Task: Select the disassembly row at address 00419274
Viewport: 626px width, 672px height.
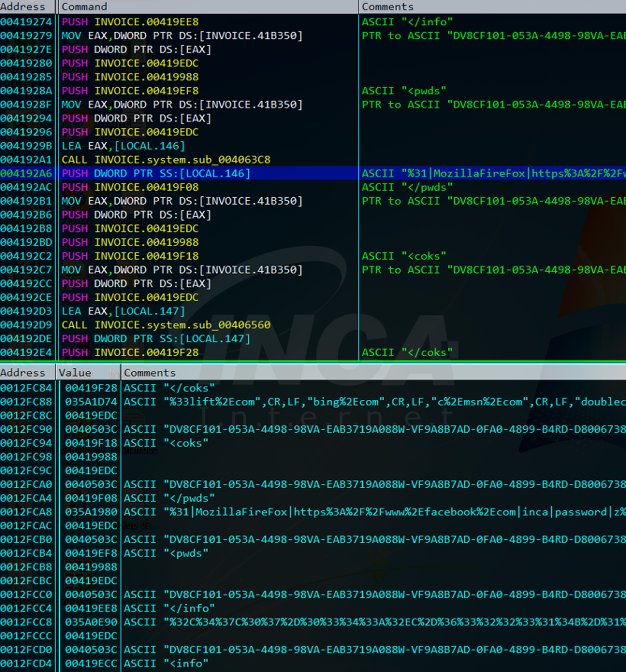Action: (313, 21)
